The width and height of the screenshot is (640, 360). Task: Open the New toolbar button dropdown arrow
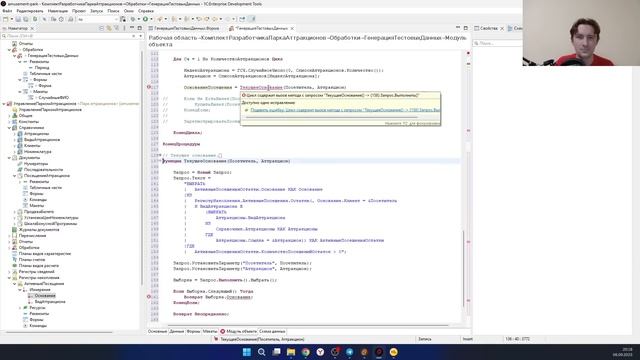coord(11,19)
